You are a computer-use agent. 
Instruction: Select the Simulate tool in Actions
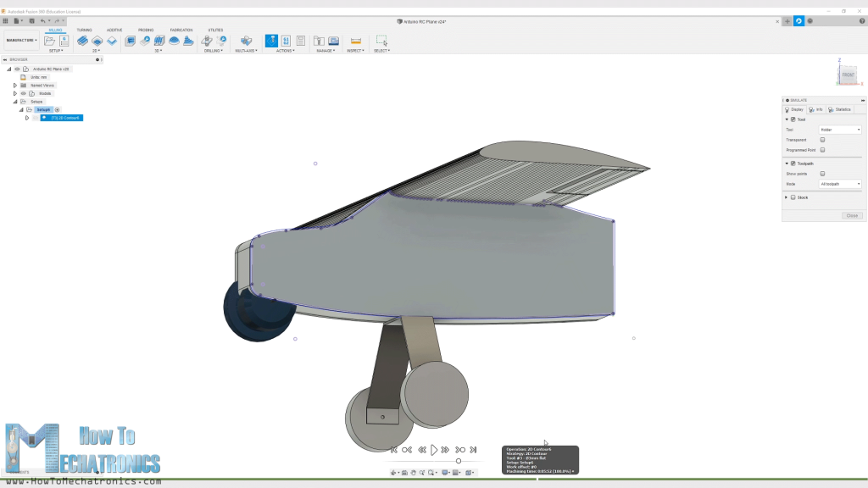coord(271,41)
